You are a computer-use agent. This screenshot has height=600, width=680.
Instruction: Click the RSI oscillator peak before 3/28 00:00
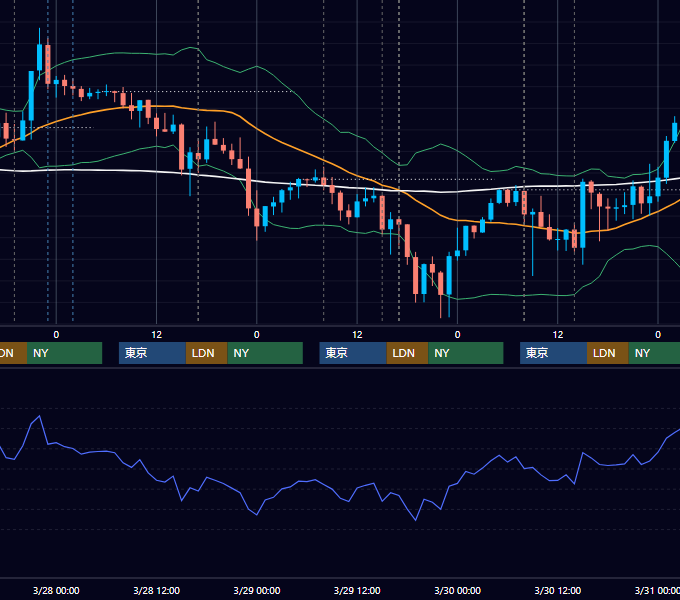pos(39,417)
